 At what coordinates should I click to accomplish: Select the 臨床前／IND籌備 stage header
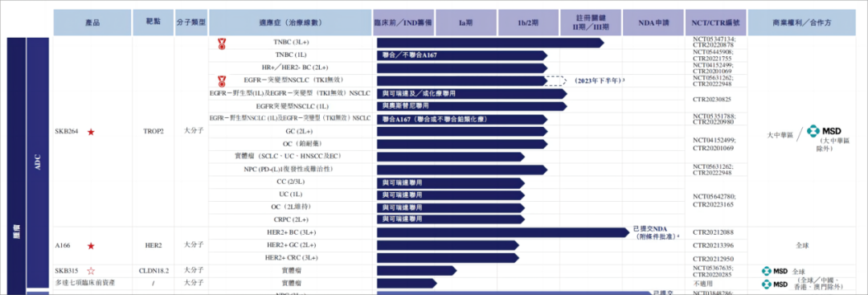(403, 23)
